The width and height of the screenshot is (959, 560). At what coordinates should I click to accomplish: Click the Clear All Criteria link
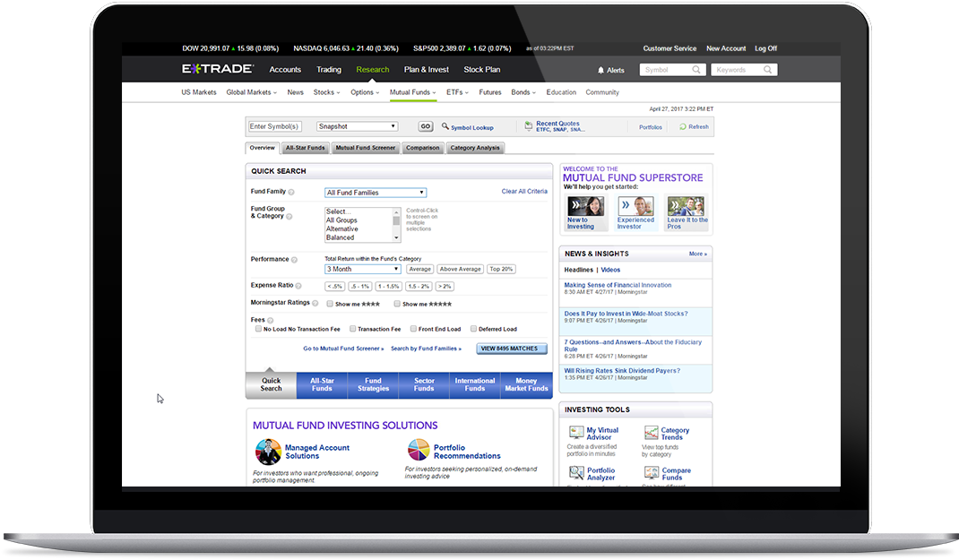pyautogui.click(x=524, y=192)
